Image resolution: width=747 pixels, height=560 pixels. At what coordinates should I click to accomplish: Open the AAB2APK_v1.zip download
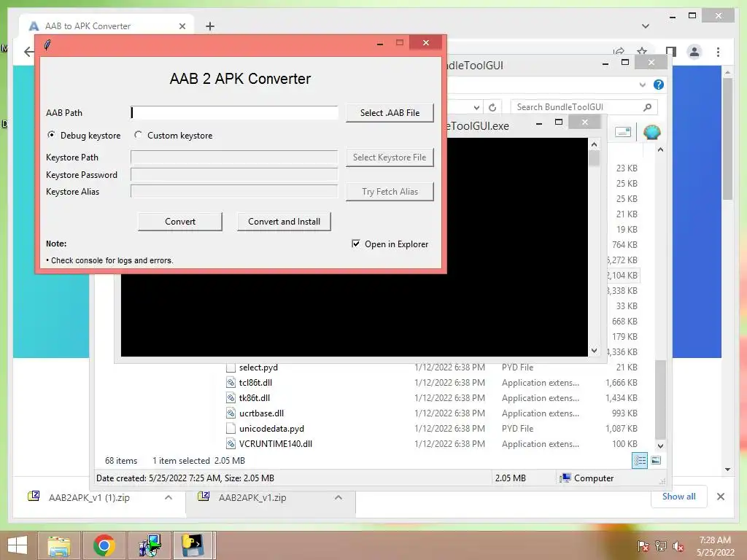tap(252, 497)
